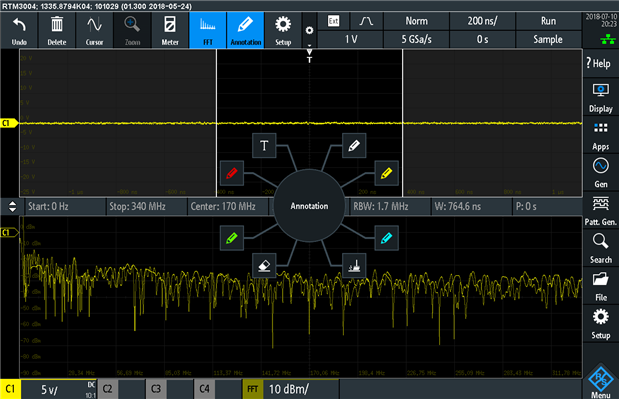Click the W: 764.6 ns field
Image resolution: width=619 pixels, height=399 pixels.
(472, 206)
